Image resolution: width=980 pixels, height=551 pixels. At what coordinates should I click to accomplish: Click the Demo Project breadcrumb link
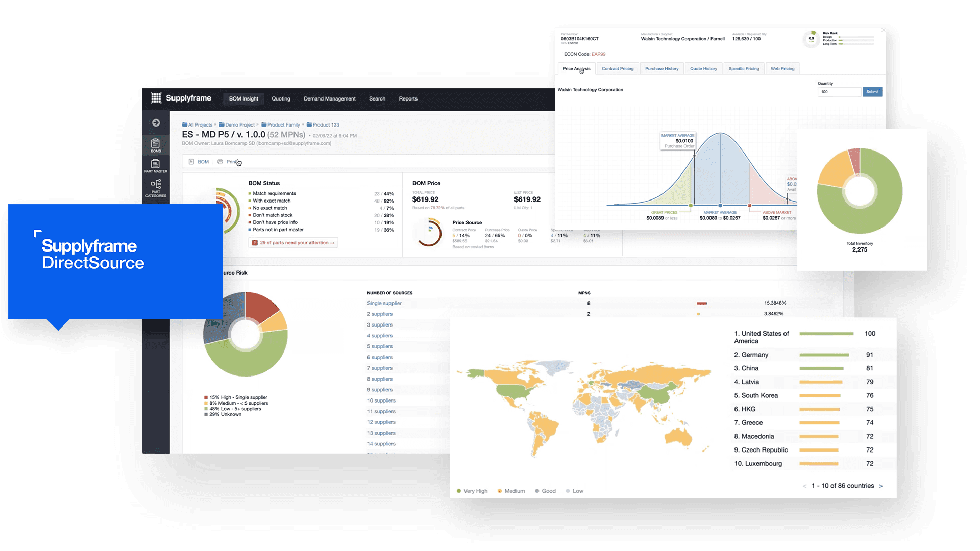click(x=237, y=125)
